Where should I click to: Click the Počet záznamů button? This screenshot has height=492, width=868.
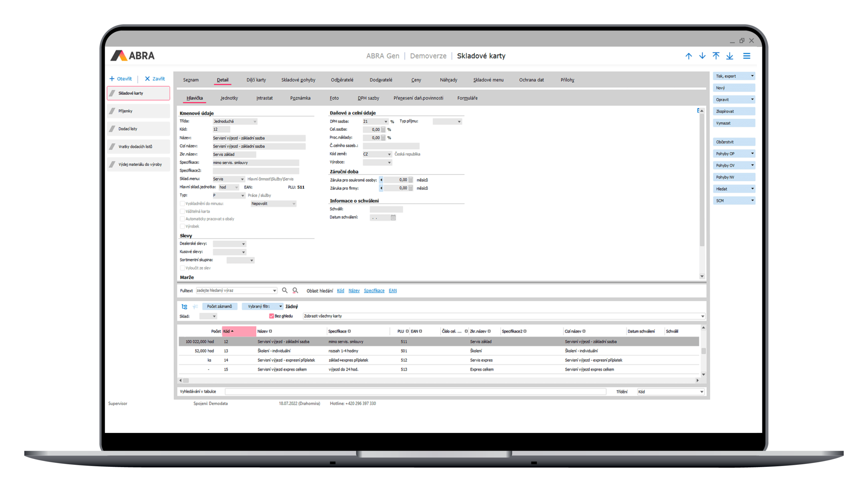(219, 306)
